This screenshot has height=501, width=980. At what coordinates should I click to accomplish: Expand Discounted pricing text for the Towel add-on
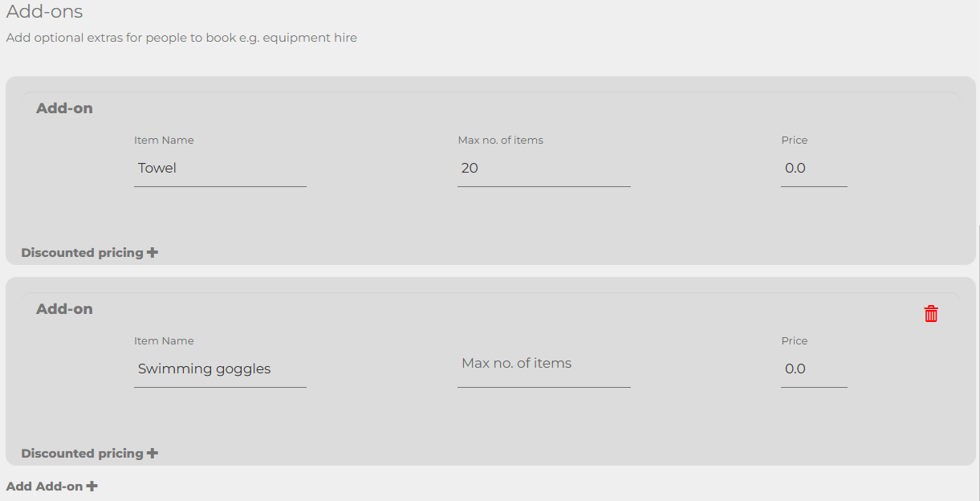pos(82,252)
